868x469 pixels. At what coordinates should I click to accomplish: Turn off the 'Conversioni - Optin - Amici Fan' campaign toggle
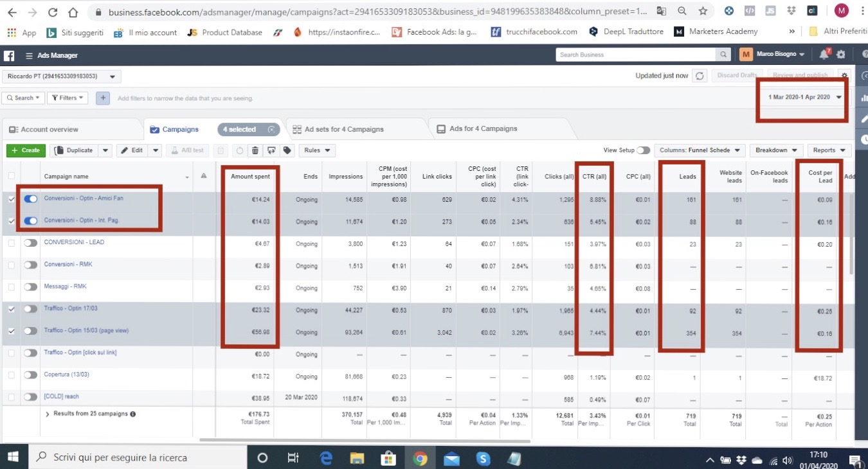pyautogui.click(x=30, y=199)
